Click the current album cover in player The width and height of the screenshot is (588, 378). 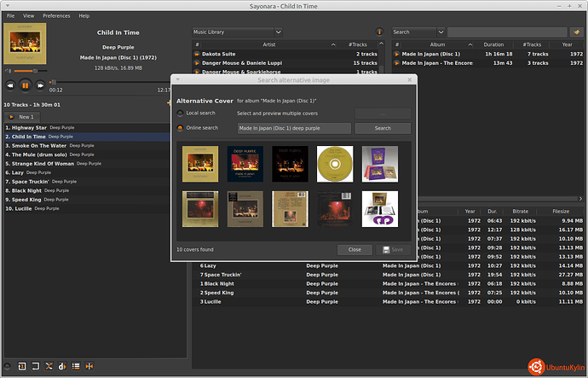[25, 44]
